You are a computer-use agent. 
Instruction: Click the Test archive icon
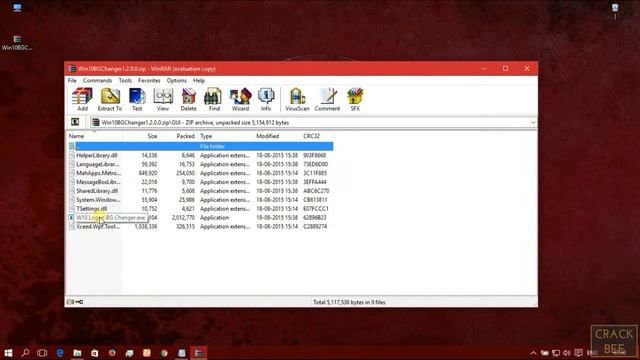pyautogui.click(x=137, y=100)
